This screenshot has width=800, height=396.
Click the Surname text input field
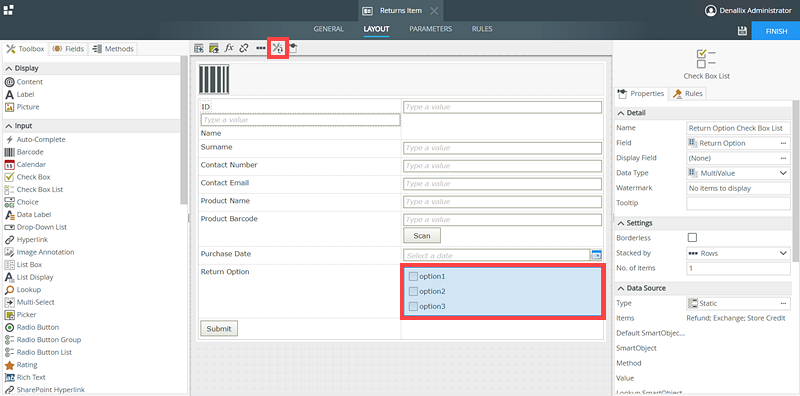pos(503,148)
